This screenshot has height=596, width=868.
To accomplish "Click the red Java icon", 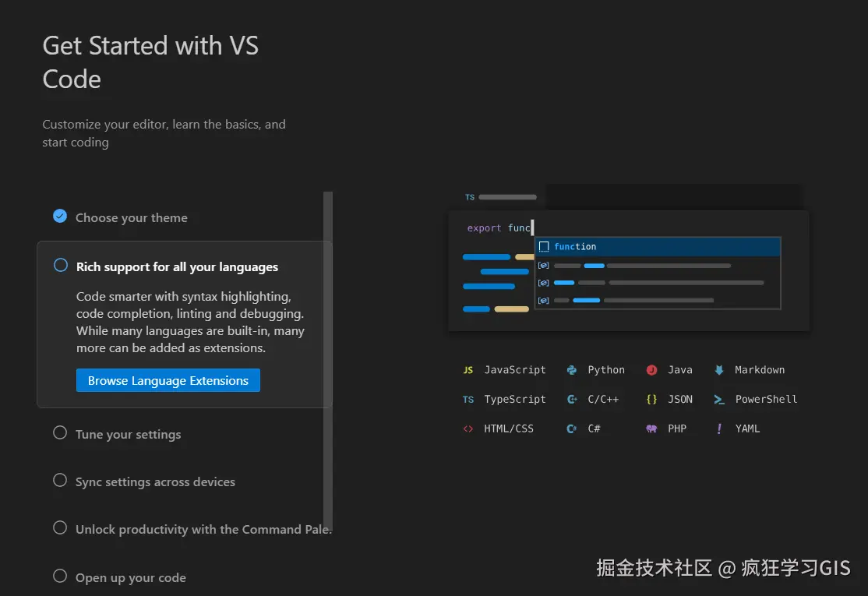I will (651, 370).
